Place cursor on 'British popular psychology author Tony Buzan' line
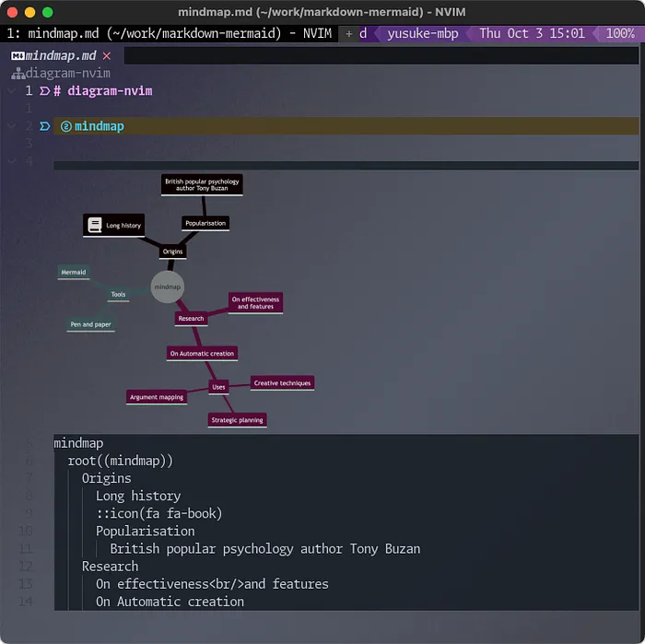Viewport: 645px width, 644px height. click(265, 549)
